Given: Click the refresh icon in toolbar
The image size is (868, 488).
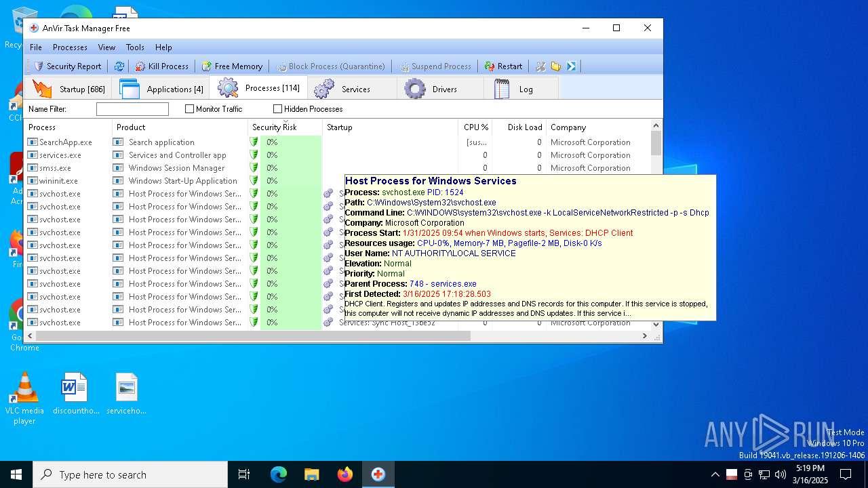Looking at the screenshot, I should click(119, 66).
